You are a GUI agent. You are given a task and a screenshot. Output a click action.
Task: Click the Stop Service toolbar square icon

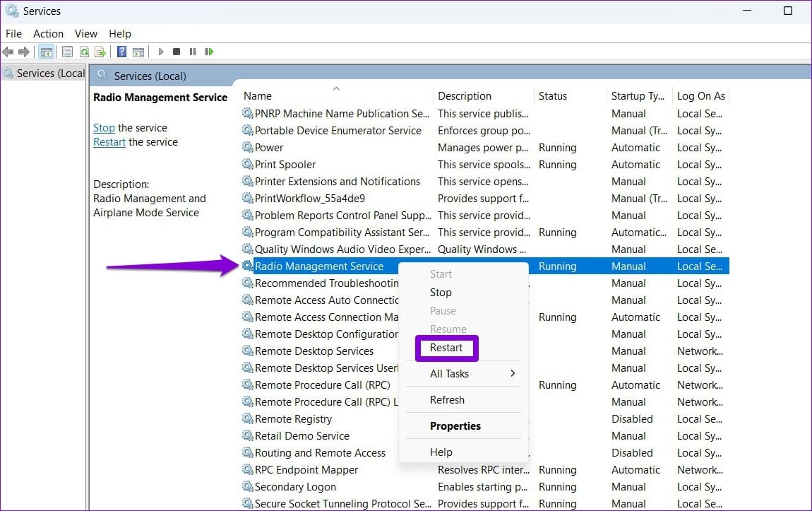pyautogui.click(x=177, y=52)
